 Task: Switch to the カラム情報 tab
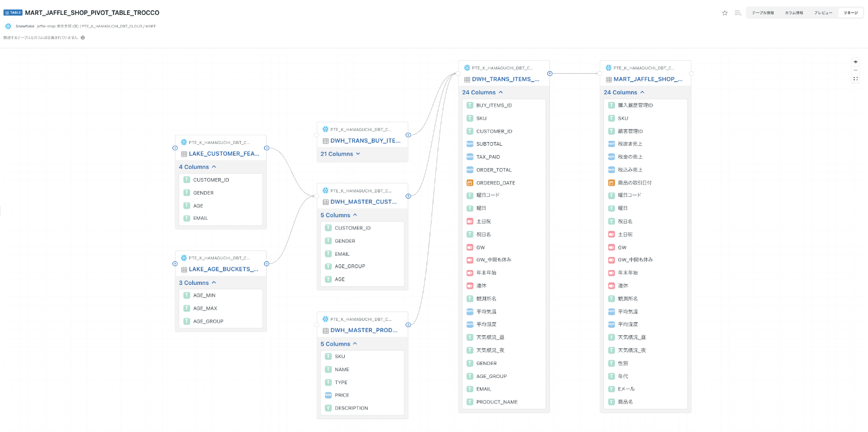click(x=794, y=12)
